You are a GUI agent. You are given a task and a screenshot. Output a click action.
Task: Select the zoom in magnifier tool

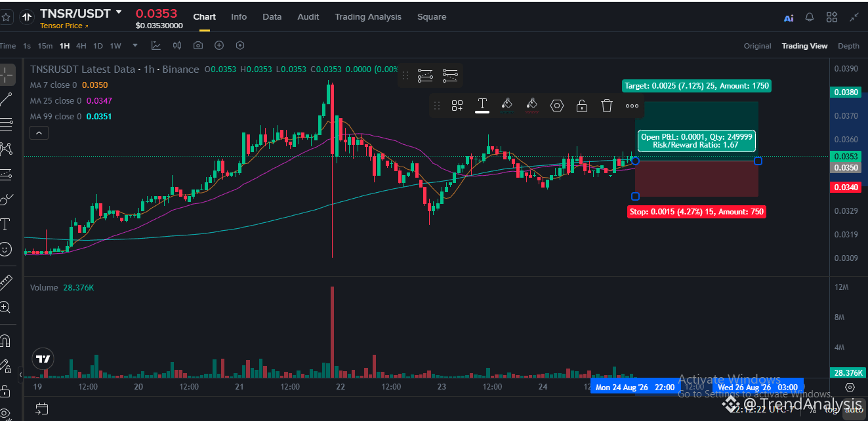coord(6,307)
